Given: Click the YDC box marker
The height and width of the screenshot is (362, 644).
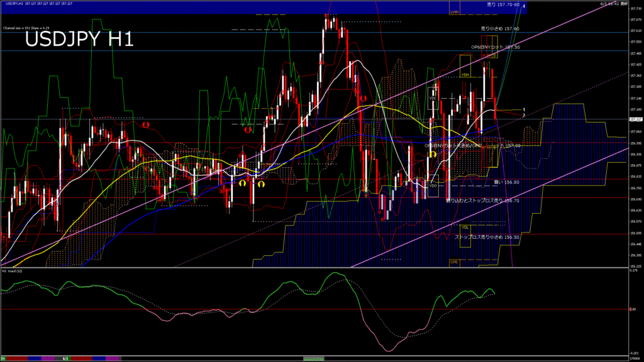Looking at the screenshot, I should point(433,99).
